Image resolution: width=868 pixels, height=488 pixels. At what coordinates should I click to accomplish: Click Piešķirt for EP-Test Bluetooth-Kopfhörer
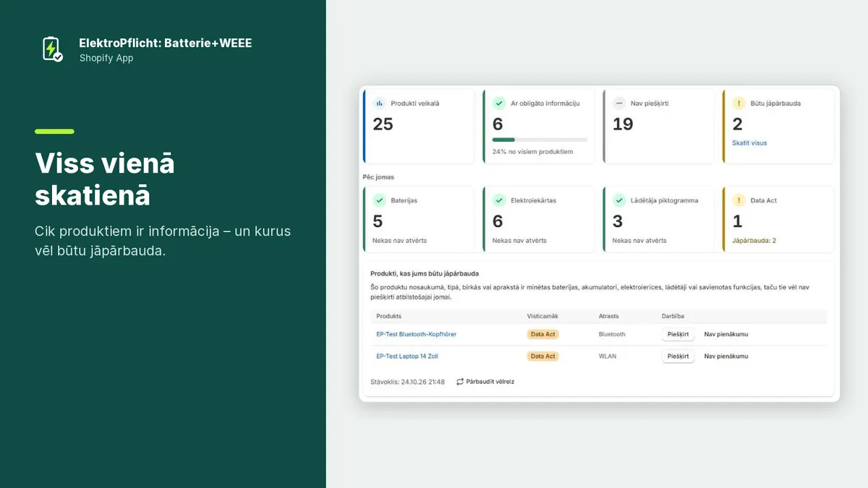(x=678, y=334)
